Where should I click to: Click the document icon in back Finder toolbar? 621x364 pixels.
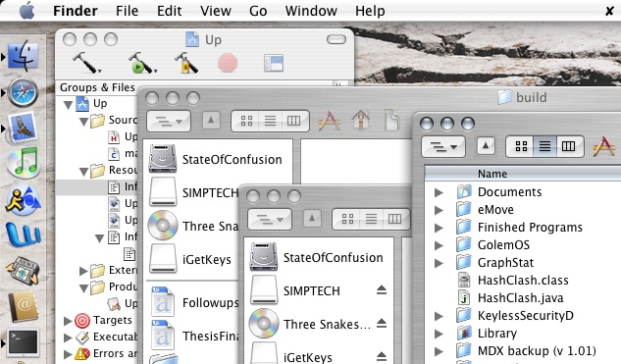391,120
